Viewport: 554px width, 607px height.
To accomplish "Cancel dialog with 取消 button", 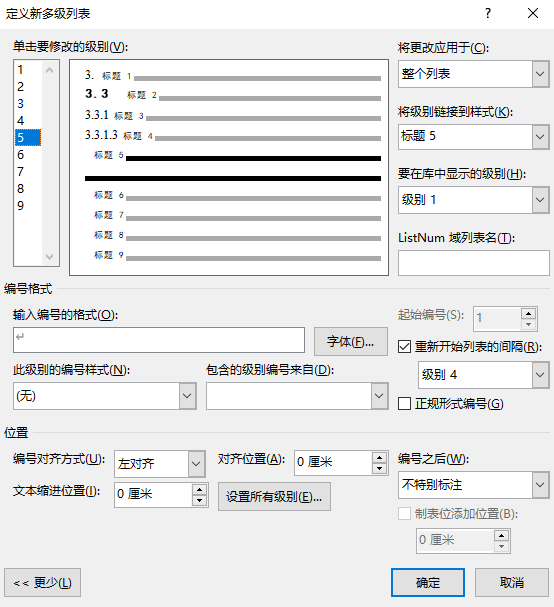I will [512, 583].
